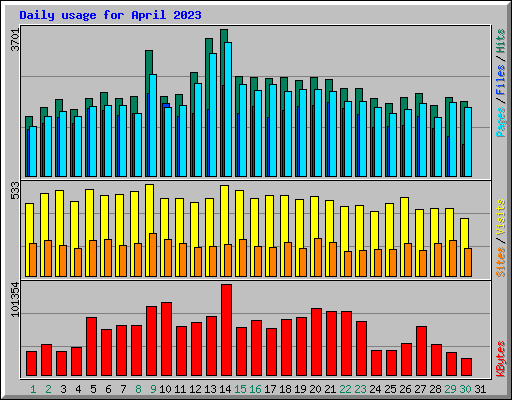The image size is (512, 400).
Task: Click the cyan pages bar for day 13
Action: pyautogui.click(x=213, y=115)
